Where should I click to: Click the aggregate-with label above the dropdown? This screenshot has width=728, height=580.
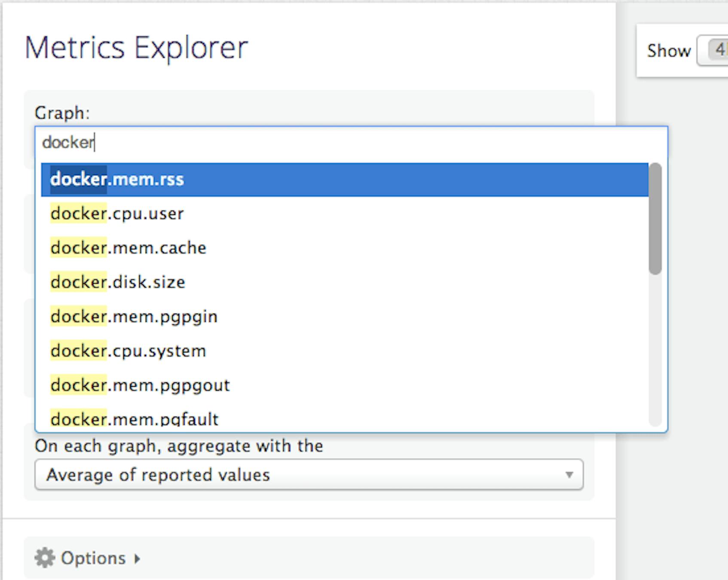click(179, 446)
